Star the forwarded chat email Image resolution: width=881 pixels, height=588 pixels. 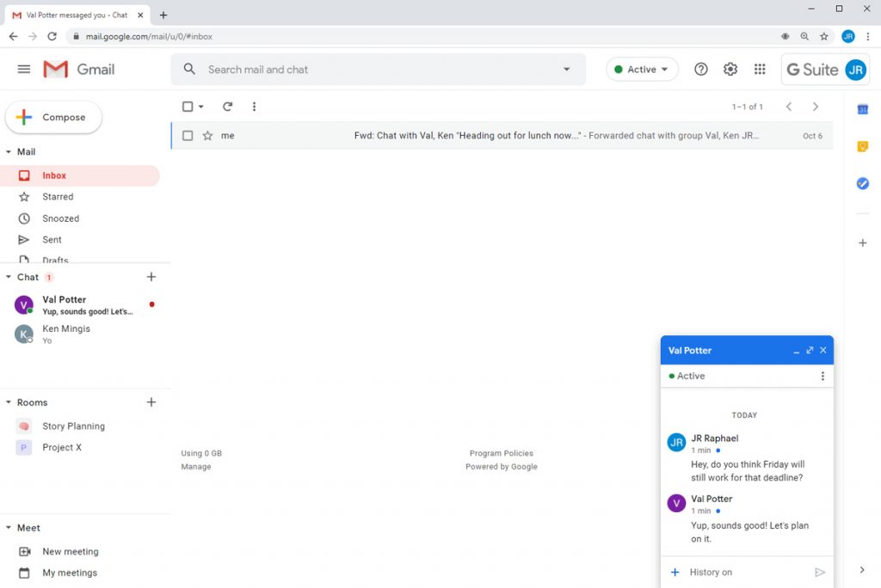[x=207, y=135]
